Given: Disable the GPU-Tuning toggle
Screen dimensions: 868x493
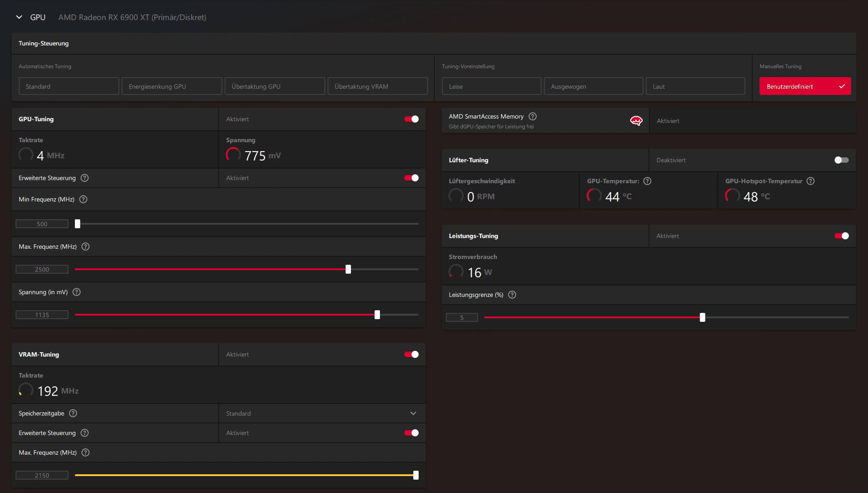Looking at the screenshot, I should 411,119.
